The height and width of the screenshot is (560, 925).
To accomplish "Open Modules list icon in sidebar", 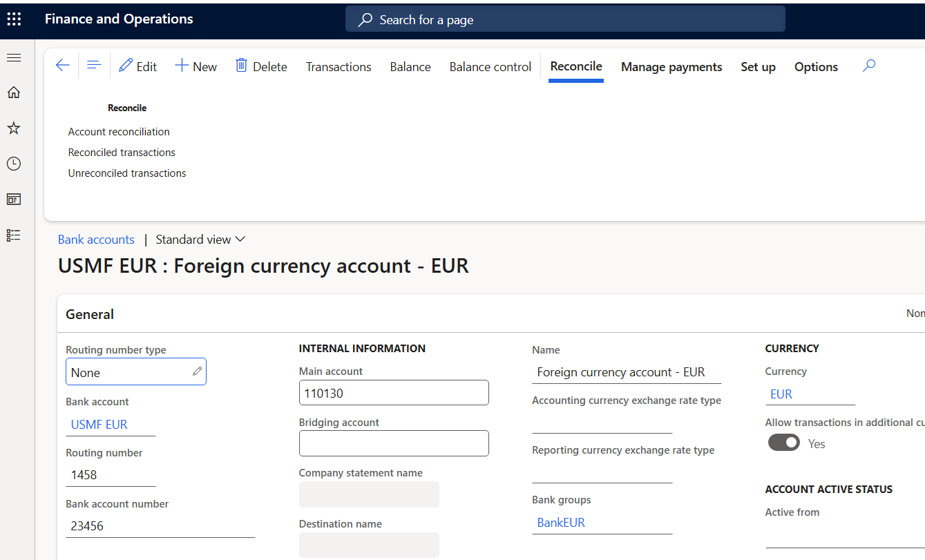I will click(14, 235).
